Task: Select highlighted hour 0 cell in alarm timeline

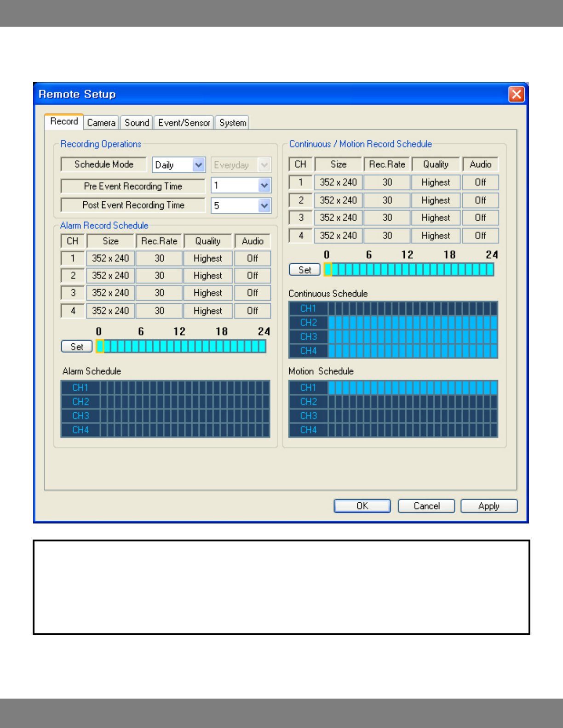Action: pos(100,347)
